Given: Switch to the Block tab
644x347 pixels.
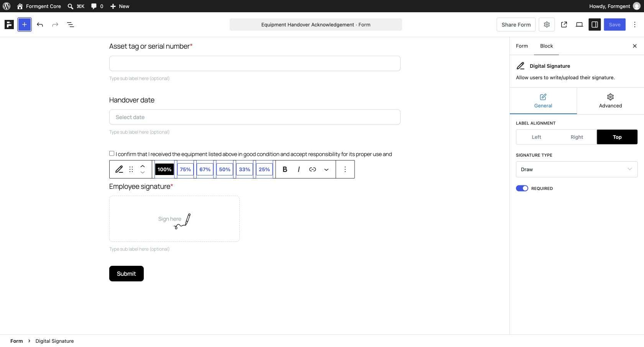Looking at the screenshot, I should point(546,46).
